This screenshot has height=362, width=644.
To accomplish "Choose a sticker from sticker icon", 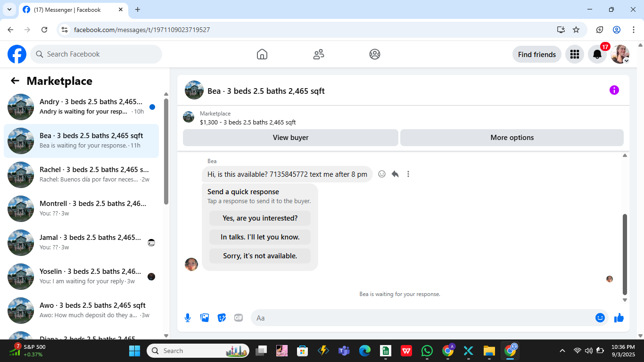I will 222,318.
